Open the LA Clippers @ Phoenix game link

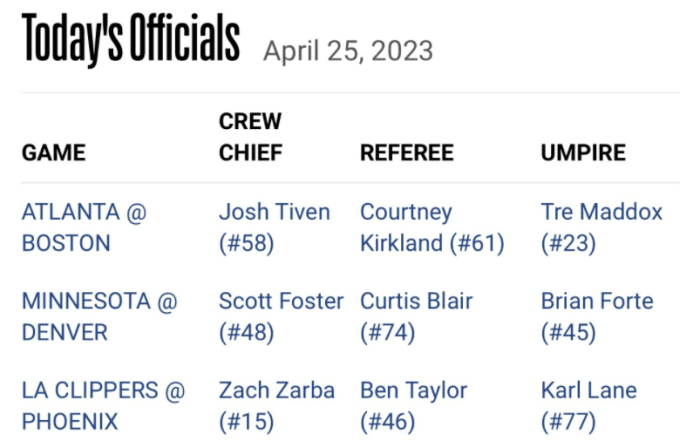[x=103, y=405]
